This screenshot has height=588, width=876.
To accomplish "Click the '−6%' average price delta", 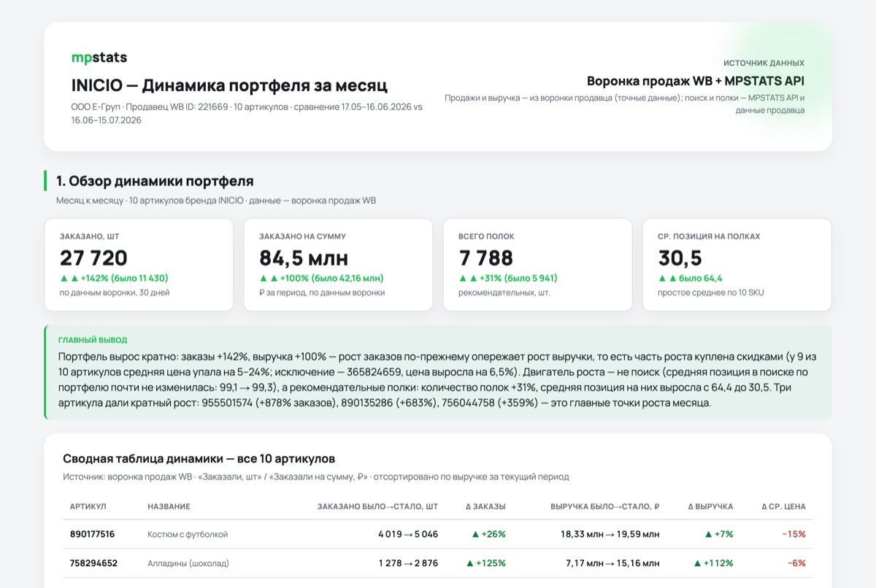I will (796, 563).
